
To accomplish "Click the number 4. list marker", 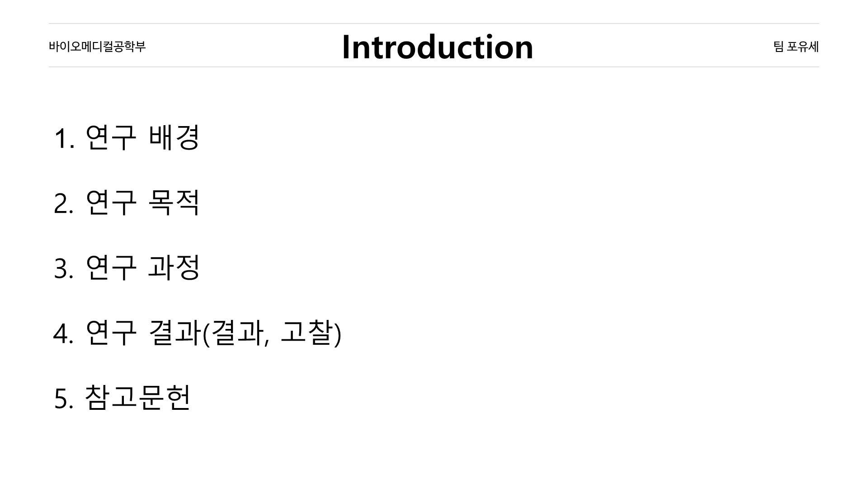I will (64, 334).
